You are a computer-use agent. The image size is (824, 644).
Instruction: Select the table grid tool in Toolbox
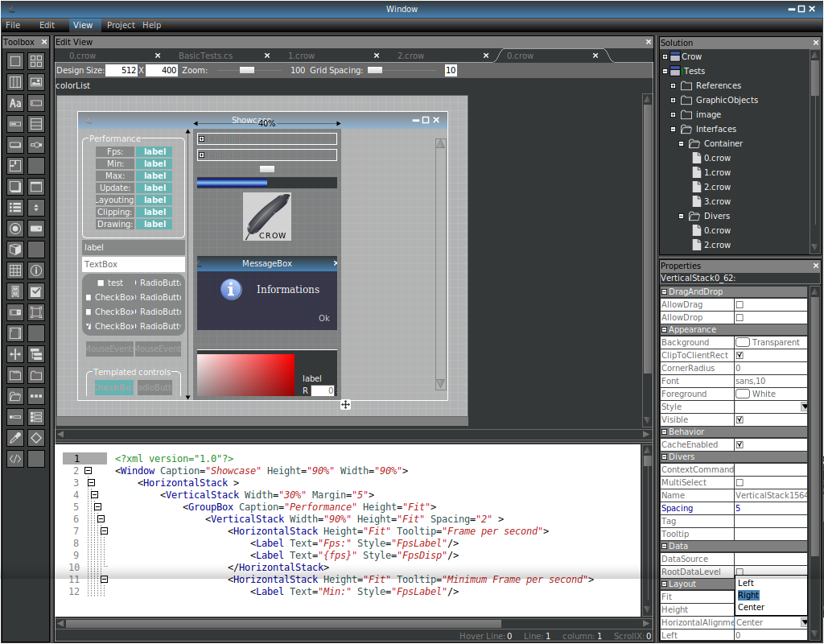point(15,270)
